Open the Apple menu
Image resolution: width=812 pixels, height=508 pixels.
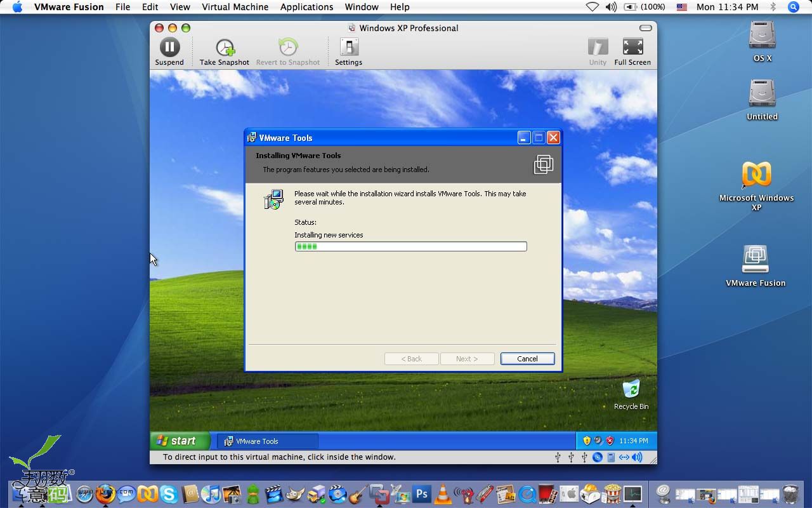click(17, 7)
